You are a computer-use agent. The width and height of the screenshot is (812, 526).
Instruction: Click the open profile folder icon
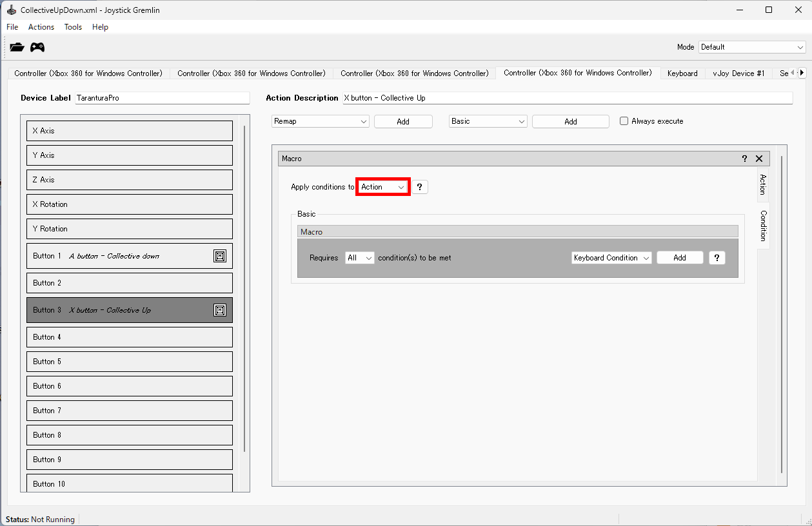(17, 47)
